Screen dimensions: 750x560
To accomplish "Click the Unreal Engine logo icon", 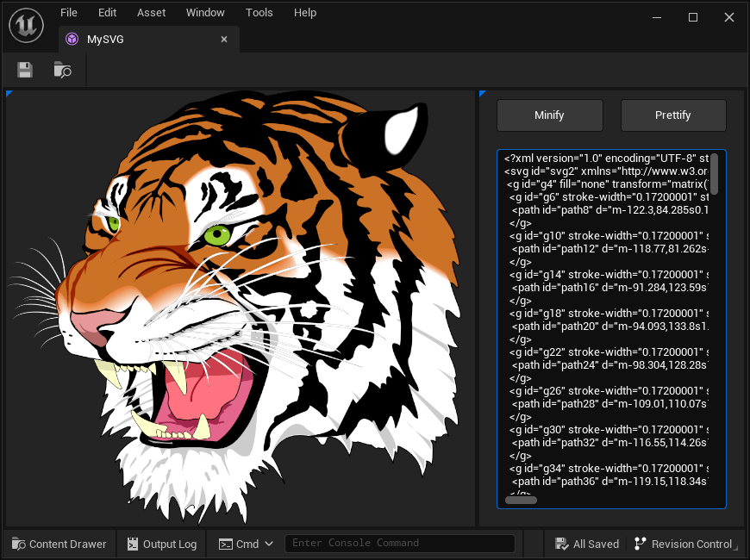I will coord(27,25).
